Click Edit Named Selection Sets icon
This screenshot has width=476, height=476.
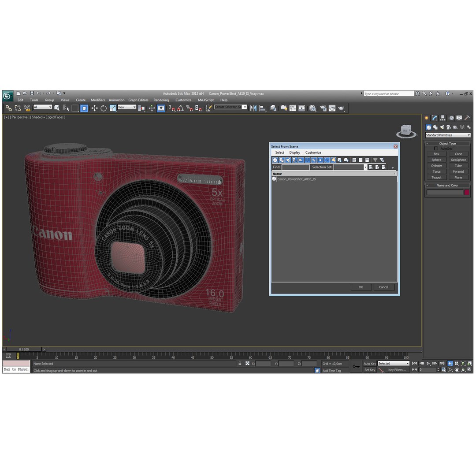[208, 108]
